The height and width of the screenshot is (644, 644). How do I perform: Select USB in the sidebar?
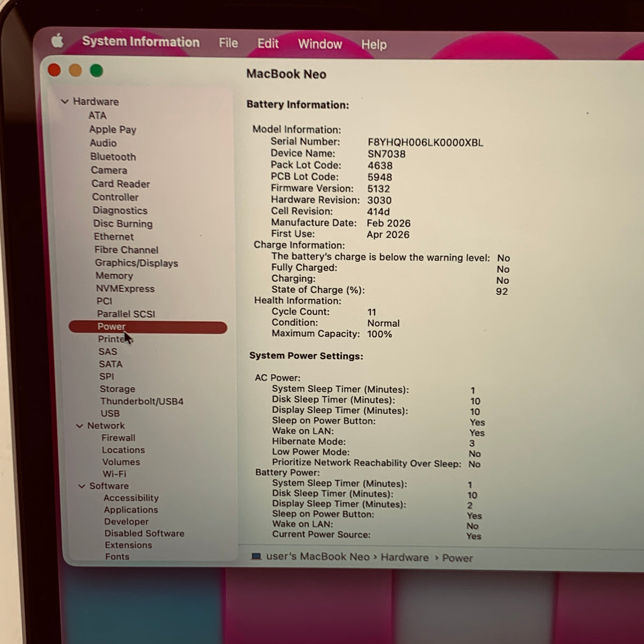110,413
